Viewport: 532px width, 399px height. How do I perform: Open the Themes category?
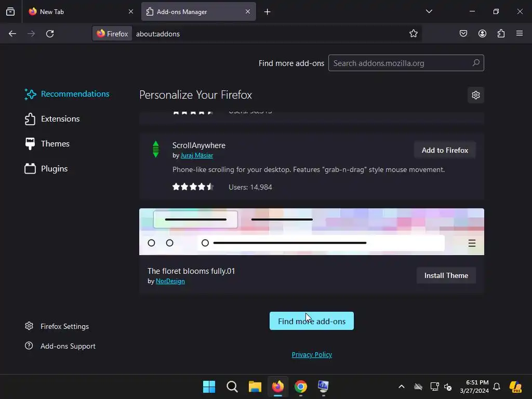(47, 144)
